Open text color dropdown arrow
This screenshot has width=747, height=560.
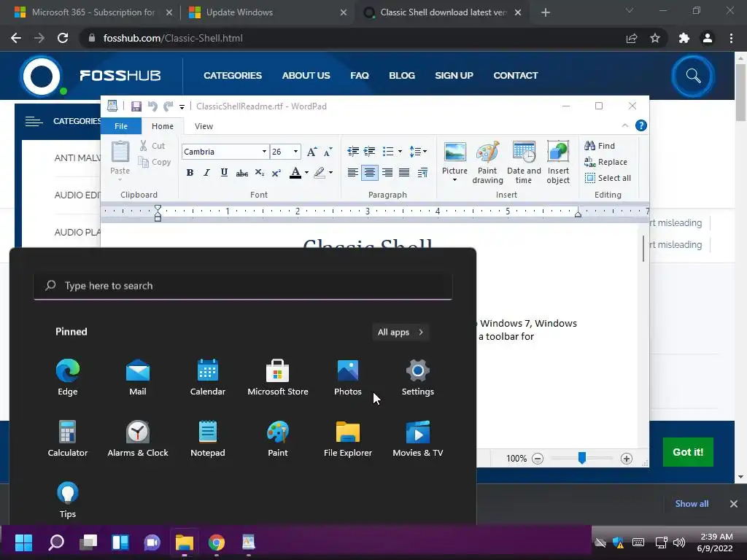point(306,172)
